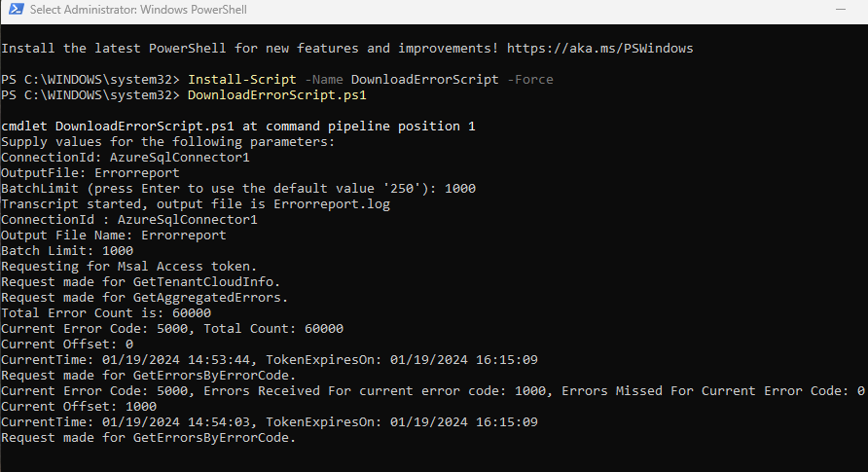The height and width of the screenshot is (472, 868).
Task: Click the last 'Request made for GetErrorsByErrorCode' line
Action: [x=148, y=437]
